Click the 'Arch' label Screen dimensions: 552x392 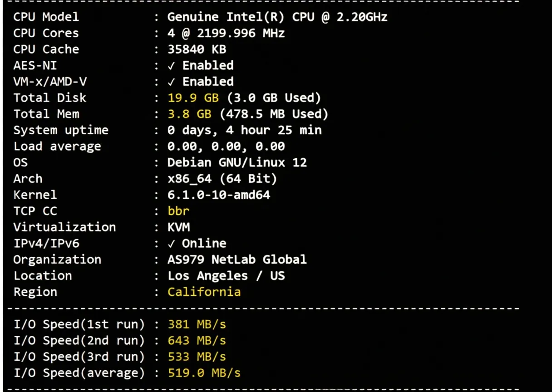(28, 179)
